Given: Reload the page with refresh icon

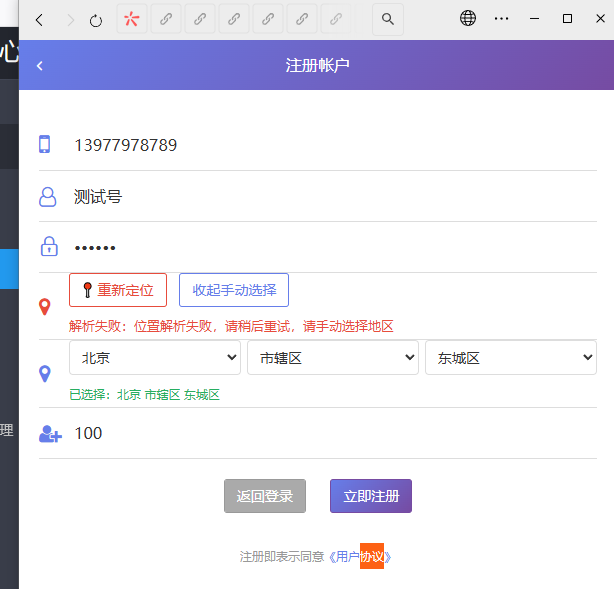Looking at the screenshot, I should coord(96,20).
